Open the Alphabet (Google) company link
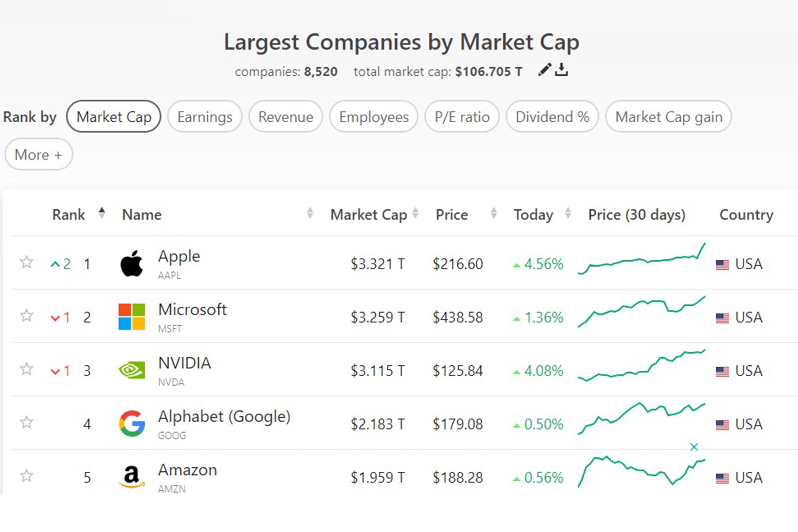 coord(224,416)
